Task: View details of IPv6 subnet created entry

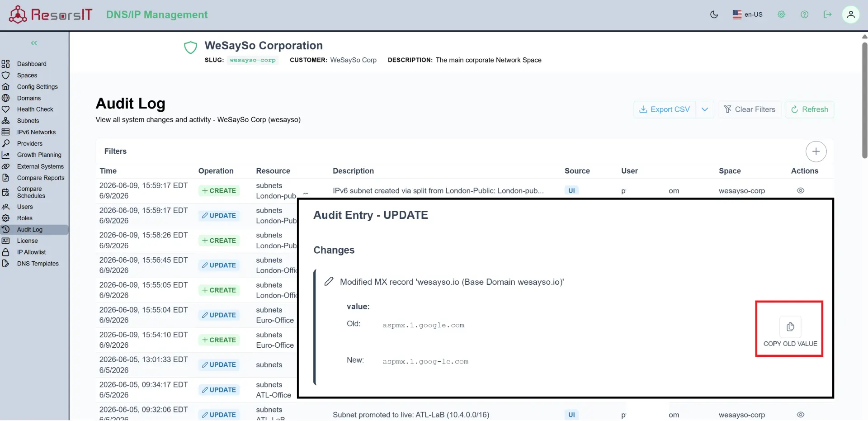Action: (x=800, y=191)
